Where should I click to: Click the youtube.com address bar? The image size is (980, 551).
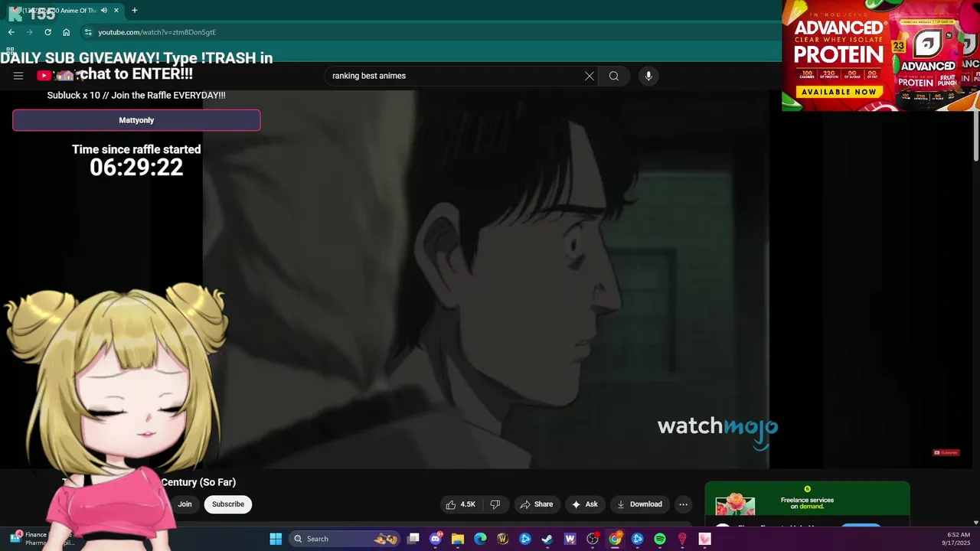429,32
